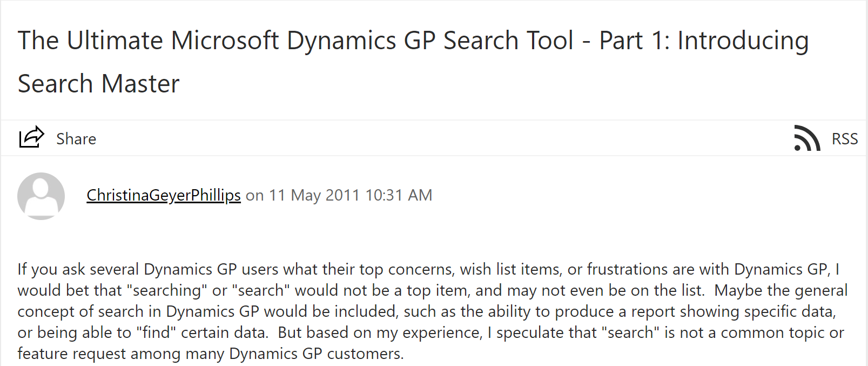Open the ChristinaGeyerPhillips author profile link

163,196
